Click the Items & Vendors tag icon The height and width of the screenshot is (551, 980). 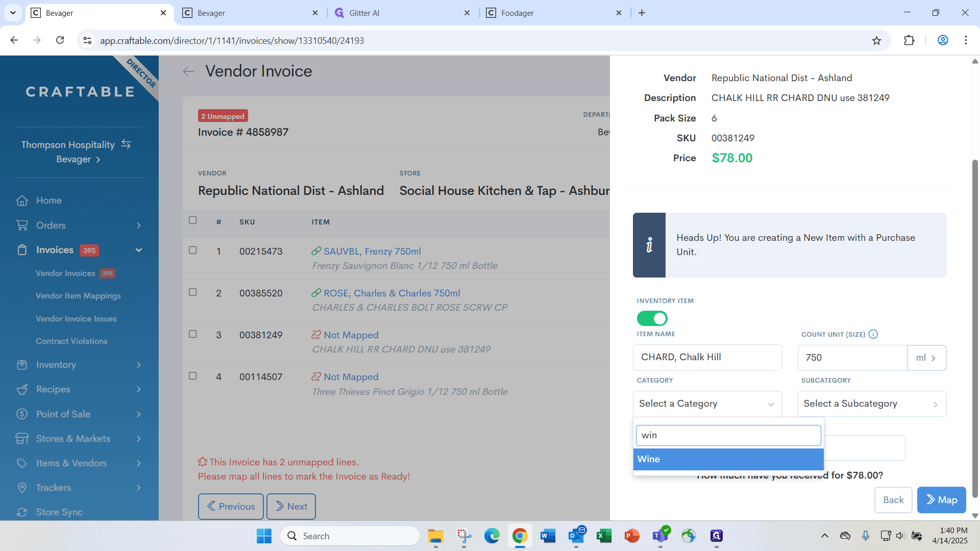point(22,463)
